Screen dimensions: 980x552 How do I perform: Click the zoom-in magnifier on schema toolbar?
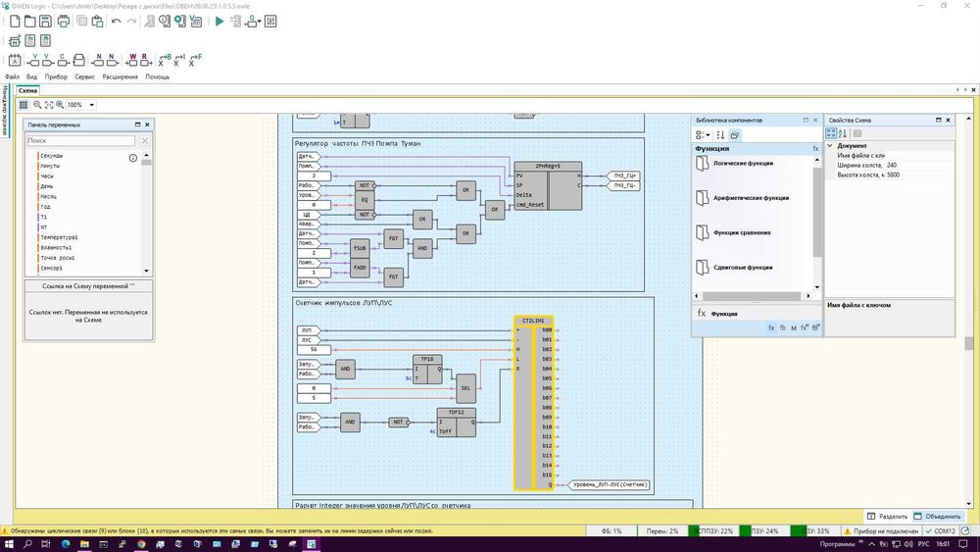[x=61, y=105]
